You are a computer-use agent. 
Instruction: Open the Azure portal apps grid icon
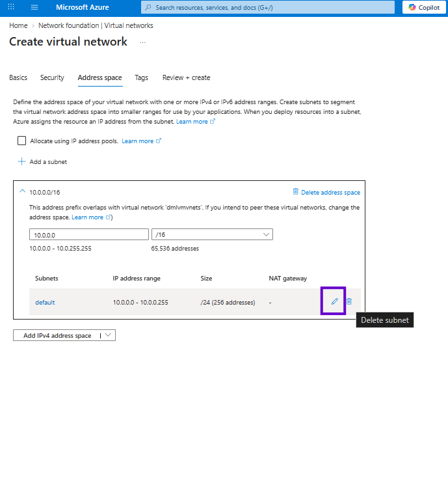[x=11, y=7]
